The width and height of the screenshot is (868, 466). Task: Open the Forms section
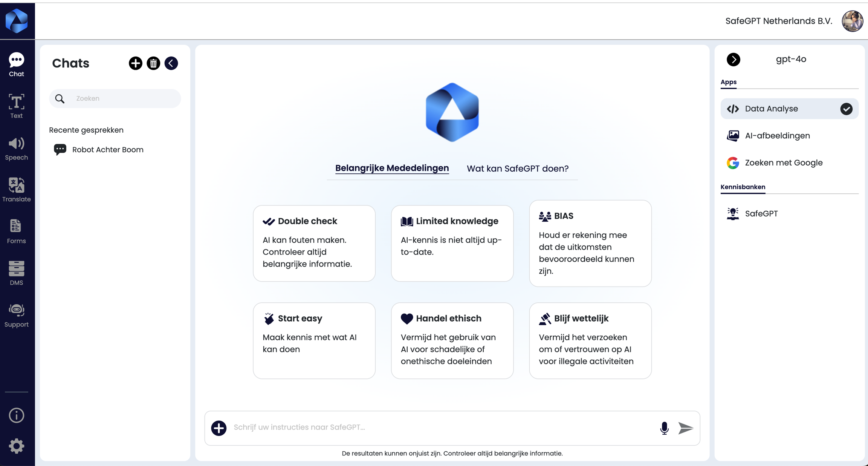click(16, 231)
